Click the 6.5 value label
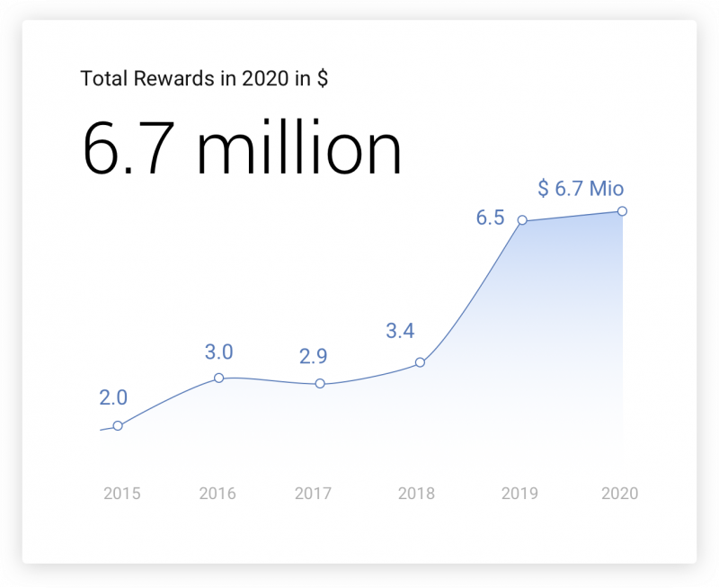The height and width of the screenshot is (588, 719). click(x=490, y=218)
